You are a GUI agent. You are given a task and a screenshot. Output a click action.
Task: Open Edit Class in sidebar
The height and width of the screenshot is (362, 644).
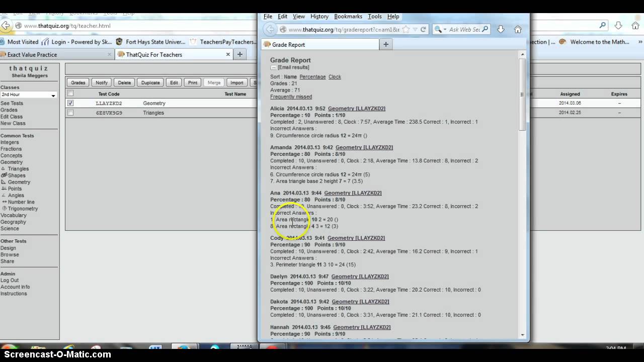point(12,117)
